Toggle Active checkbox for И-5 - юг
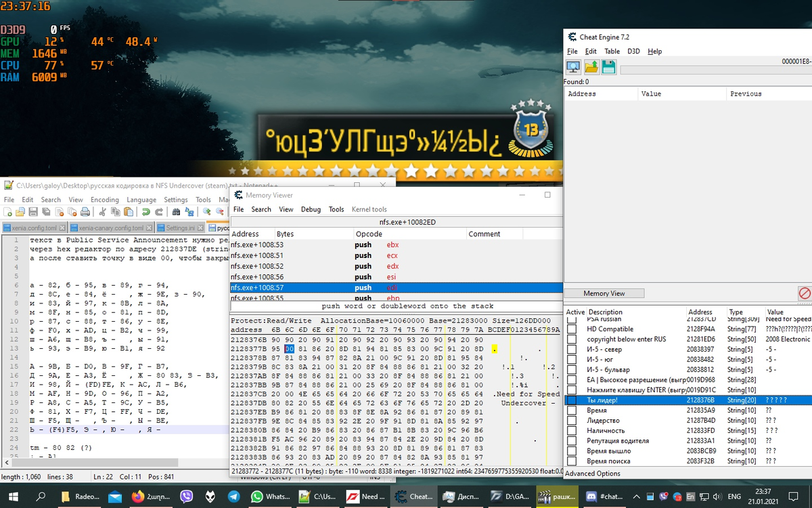Viewport: 812px width, 508px height. click(x=572, y=360)
